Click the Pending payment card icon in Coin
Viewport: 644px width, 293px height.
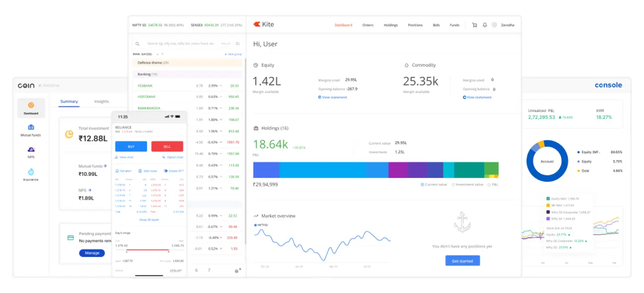click(70, 238)
